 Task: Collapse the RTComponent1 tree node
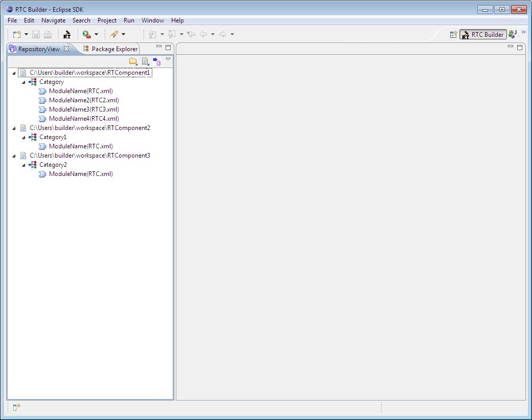13,72
